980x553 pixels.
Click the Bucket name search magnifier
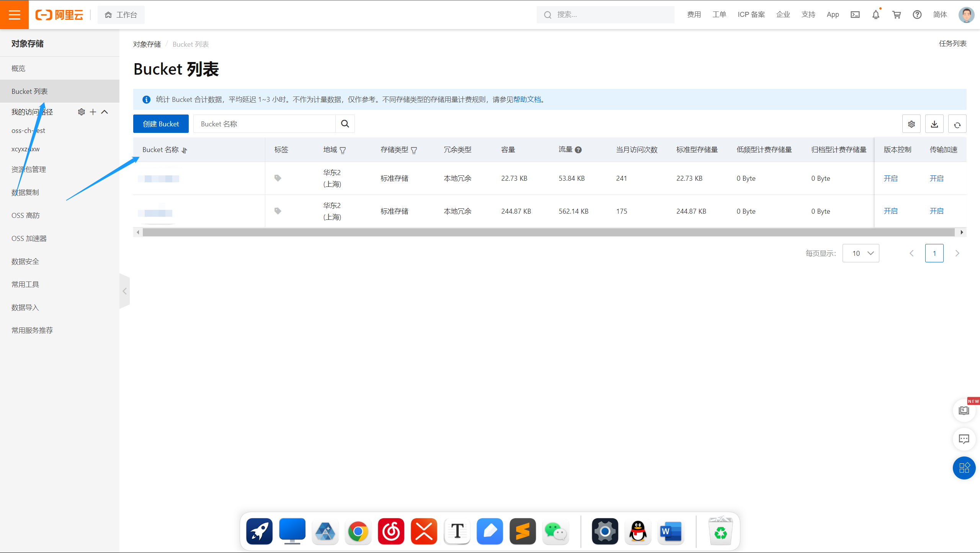coord(345,124)
